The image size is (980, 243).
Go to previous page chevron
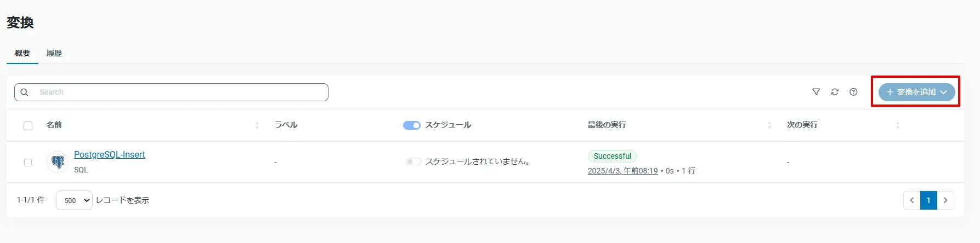(x=912, y=200)
